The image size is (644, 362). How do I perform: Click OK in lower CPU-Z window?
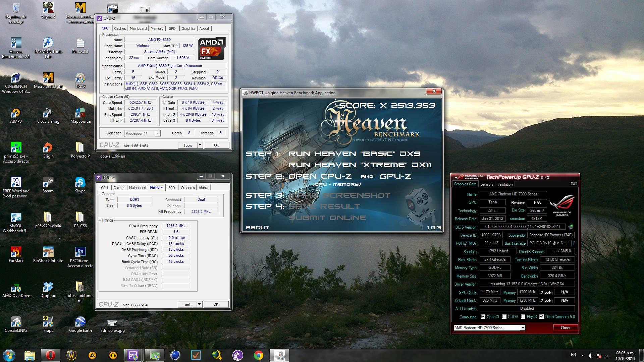216,304
